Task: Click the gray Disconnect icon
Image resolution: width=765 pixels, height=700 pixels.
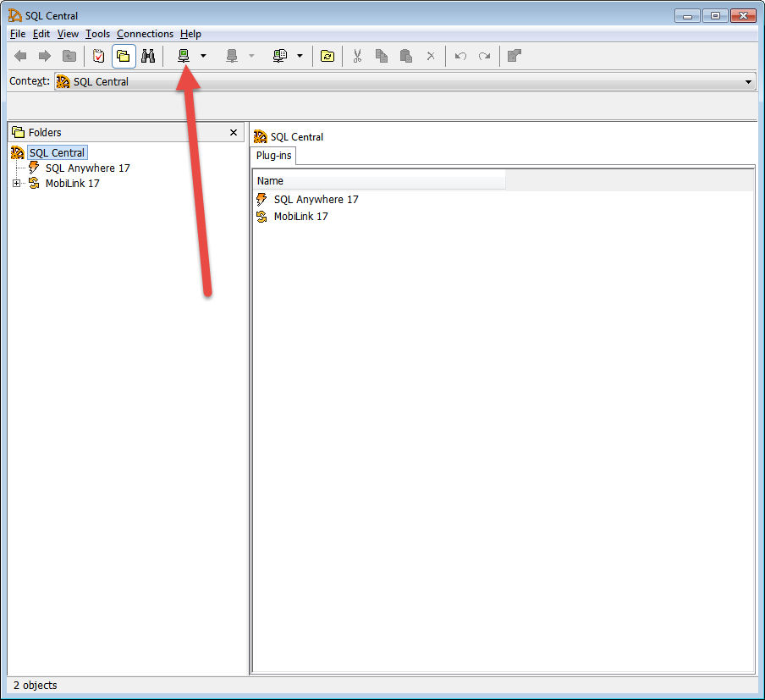Action: [x=232, y=56]
